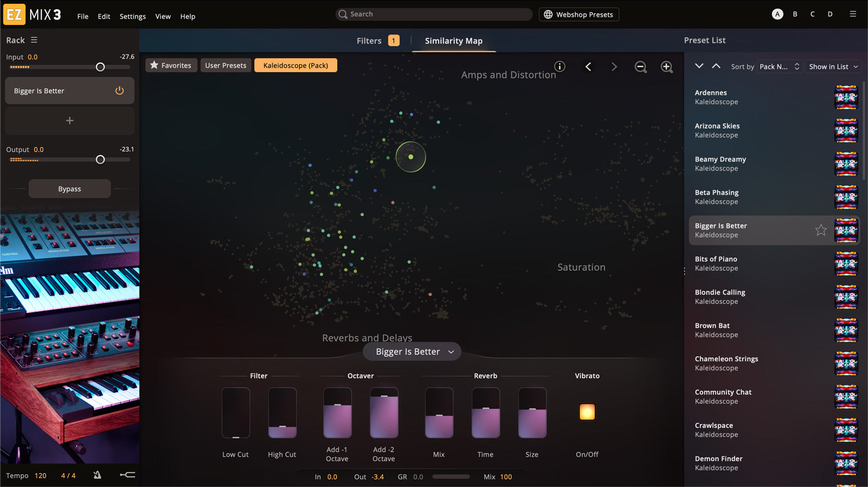Viewport: 868px width, 487px height.
Task: Click the selected preset dot on map
Action: click(x=411, y=157)
